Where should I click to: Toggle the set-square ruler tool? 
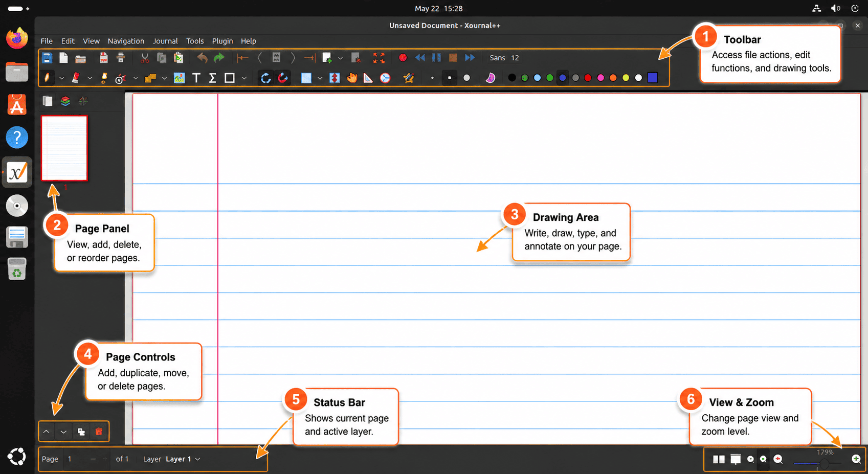pyautogui.click(x=368, y=78)
